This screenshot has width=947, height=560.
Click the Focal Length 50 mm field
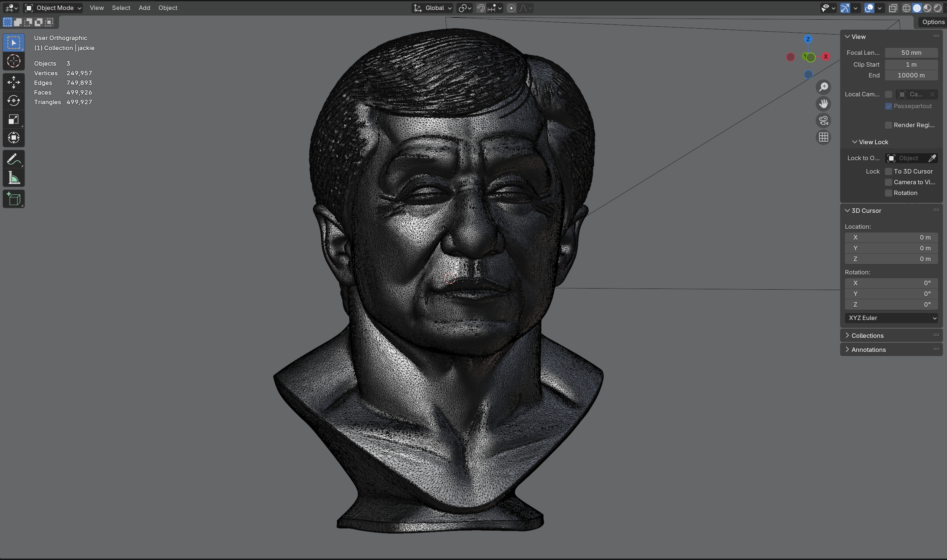click(911, 53)
